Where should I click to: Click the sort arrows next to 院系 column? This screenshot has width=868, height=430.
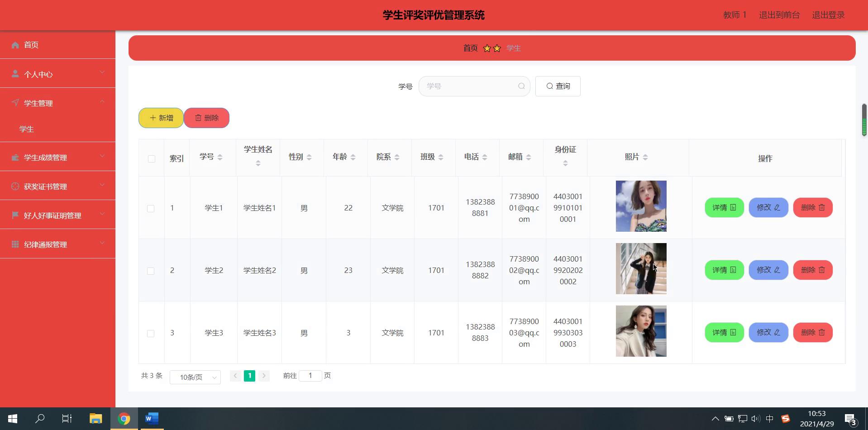[397, 157]
